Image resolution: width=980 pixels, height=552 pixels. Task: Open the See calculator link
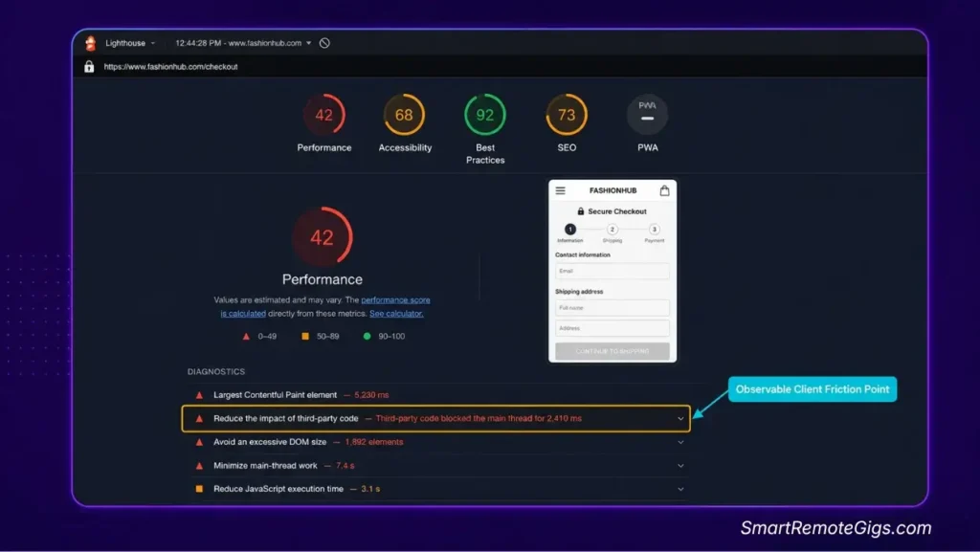[x=396, y=314]
